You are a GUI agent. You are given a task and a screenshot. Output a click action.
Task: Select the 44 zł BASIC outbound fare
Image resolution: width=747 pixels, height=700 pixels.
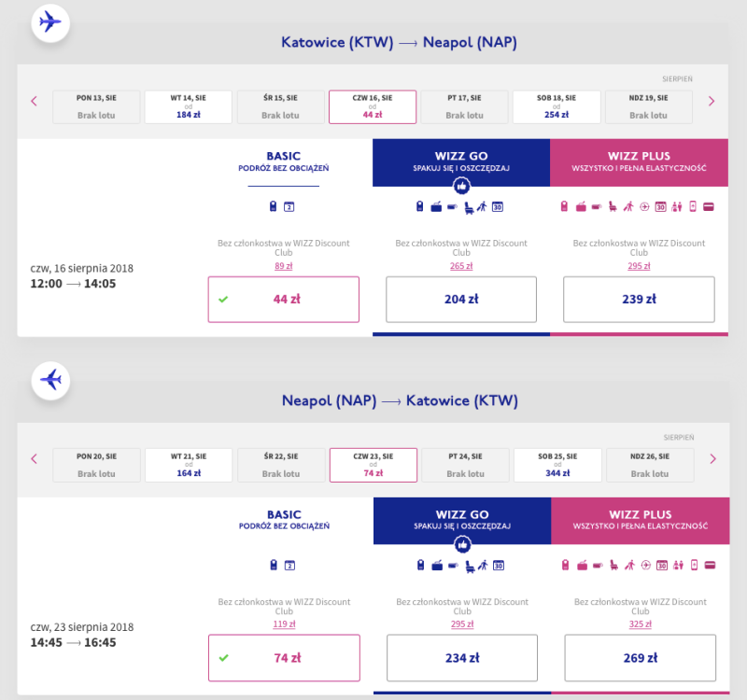[x=284, y=299]
